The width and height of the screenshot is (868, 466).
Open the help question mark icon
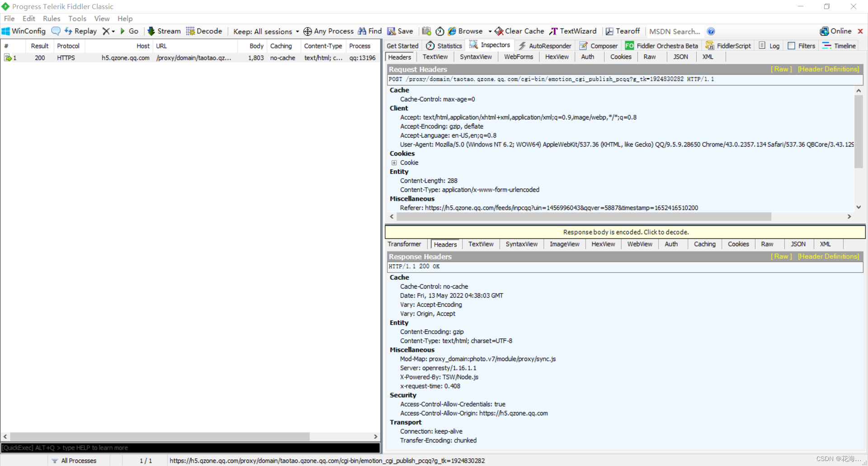pos(711,31)
